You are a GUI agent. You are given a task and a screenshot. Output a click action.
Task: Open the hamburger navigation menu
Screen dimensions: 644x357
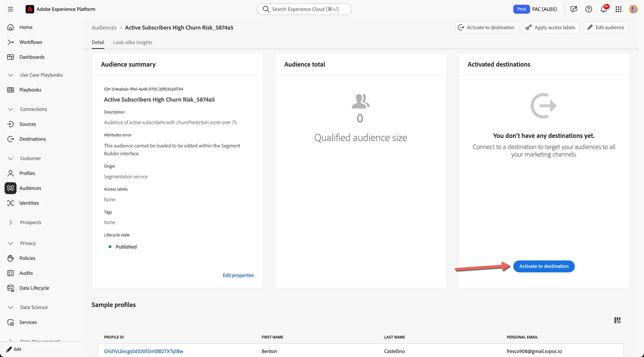pyautogui.click(x=10, y=9)
